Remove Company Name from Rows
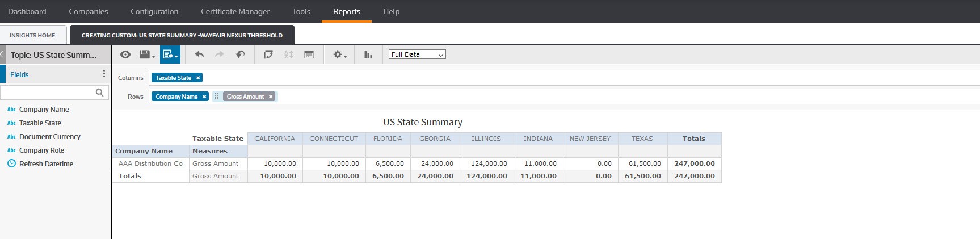The image size is (980, 239). (x=204, y=97)
